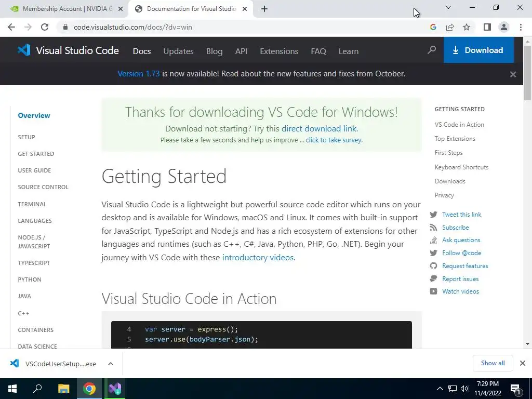This screenshot has height=399, width=532.
Task: Open the Version 1.73 link
Action: pyautogui.click(x=138, y=74)
